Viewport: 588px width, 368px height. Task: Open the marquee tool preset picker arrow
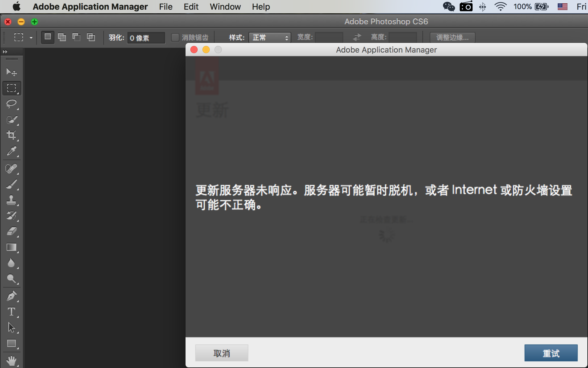(31, 38)
